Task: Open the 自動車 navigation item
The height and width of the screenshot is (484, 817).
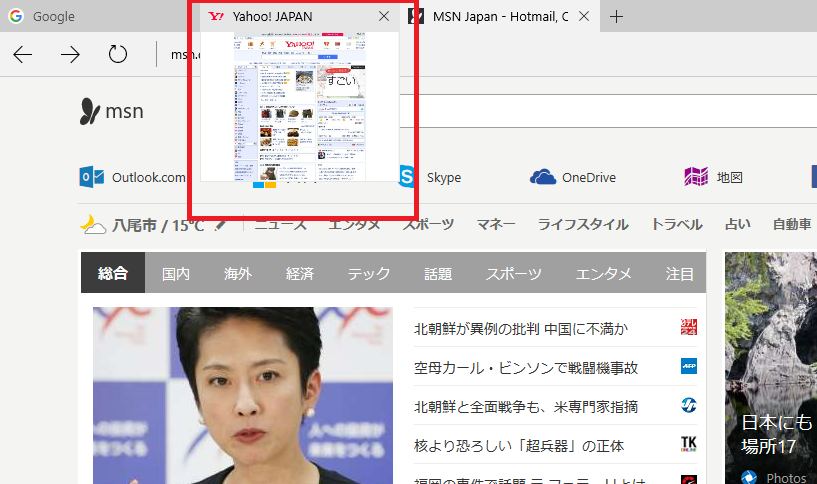Action: [792, 225]
